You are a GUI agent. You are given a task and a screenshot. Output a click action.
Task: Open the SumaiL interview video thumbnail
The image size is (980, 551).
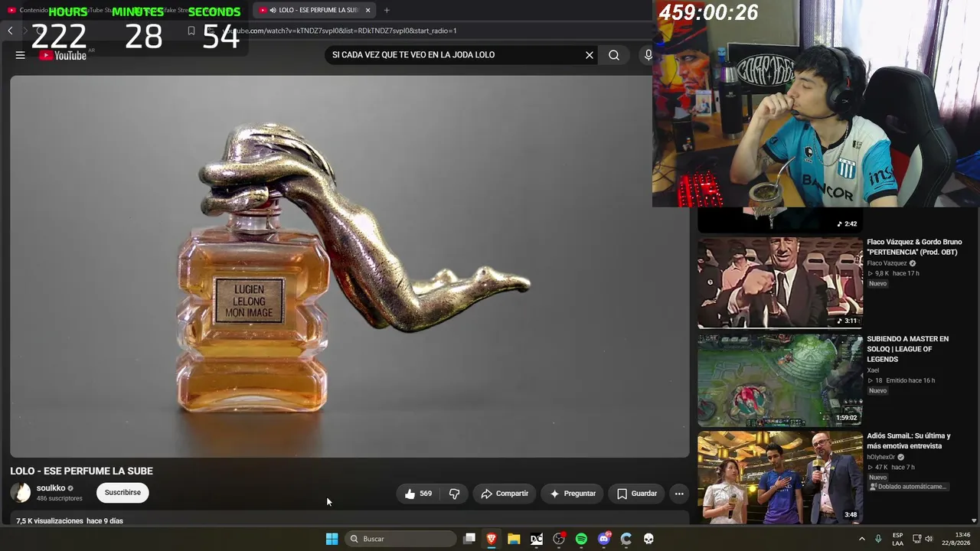coord(780,478)
